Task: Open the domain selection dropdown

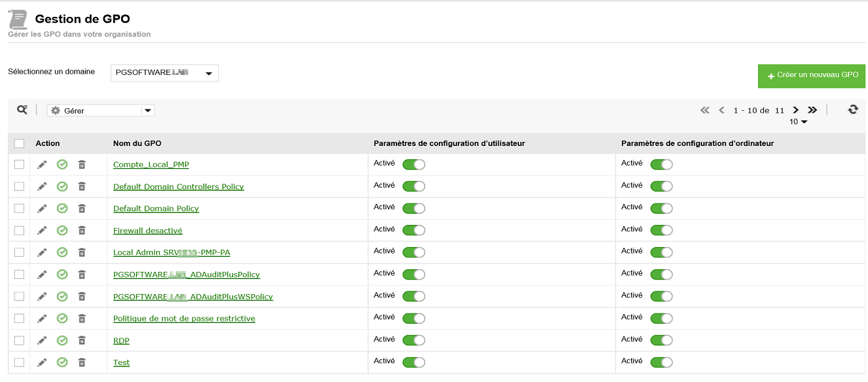Action: 165,73
